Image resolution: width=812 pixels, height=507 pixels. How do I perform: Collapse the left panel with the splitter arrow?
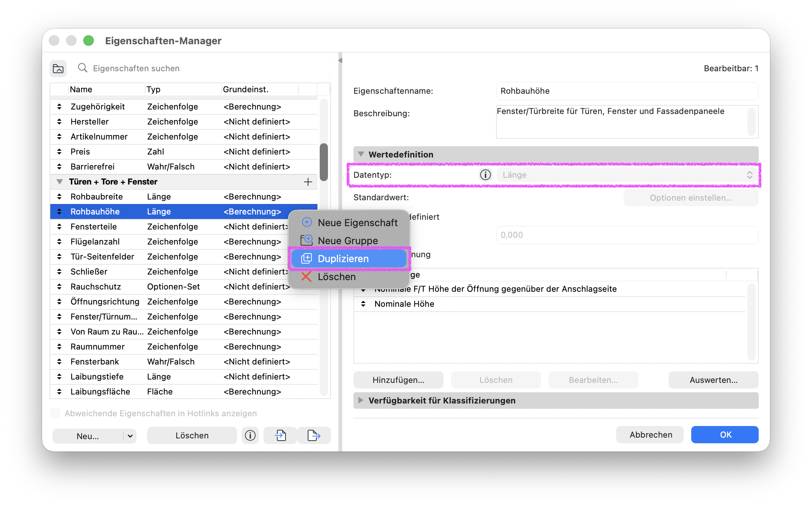tap(340, 60)
